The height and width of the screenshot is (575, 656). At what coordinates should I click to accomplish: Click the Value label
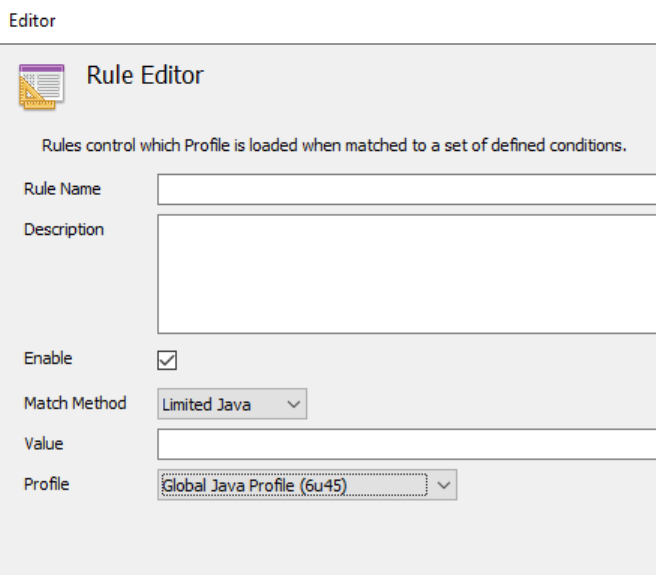44,443
